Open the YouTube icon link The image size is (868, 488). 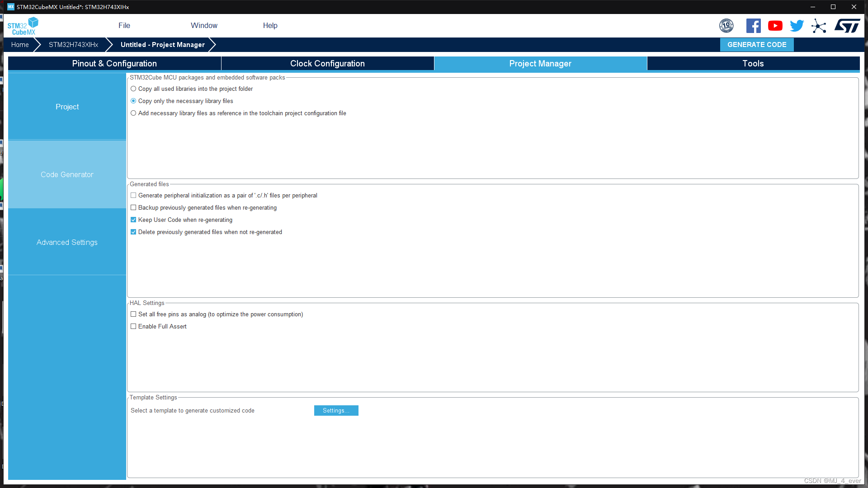point(775,26)
